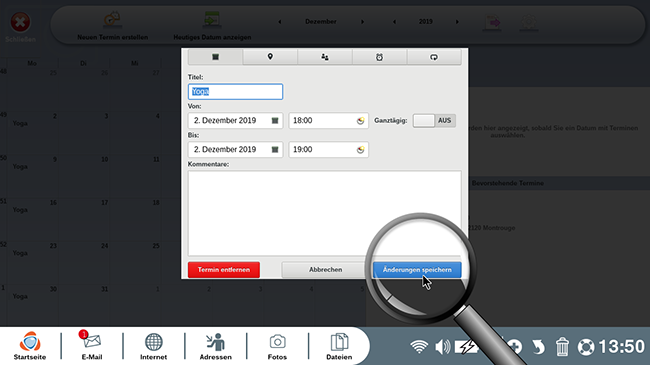The height and width of the screenshot is (365, 650).
Task: Open Startseite from the bottom bar
Action: [30, 346]
